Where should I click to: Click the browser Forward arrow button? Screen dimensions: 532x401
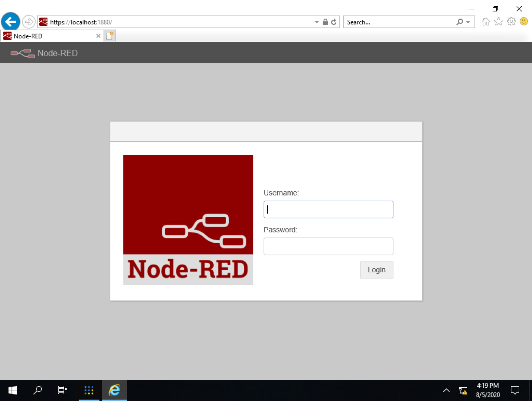(29, 22)
